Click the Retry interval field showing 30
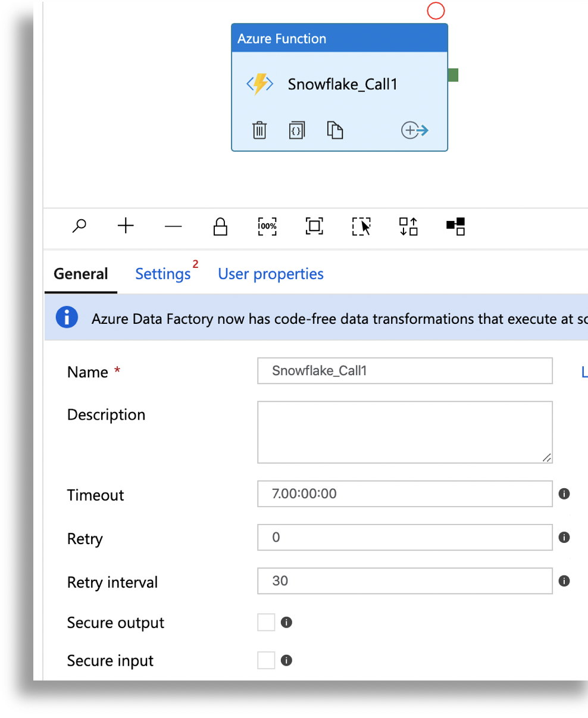The image size is (588, 718). [405, 581]
